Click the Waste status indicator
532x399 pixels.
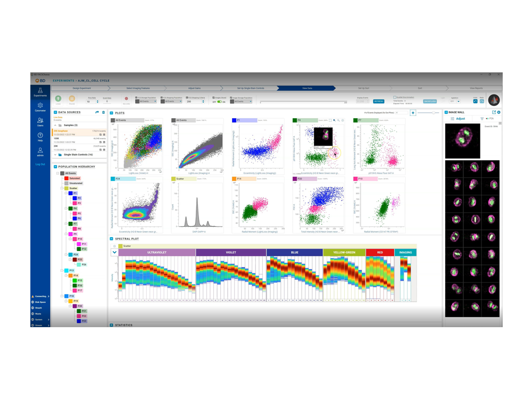[36, 313]
